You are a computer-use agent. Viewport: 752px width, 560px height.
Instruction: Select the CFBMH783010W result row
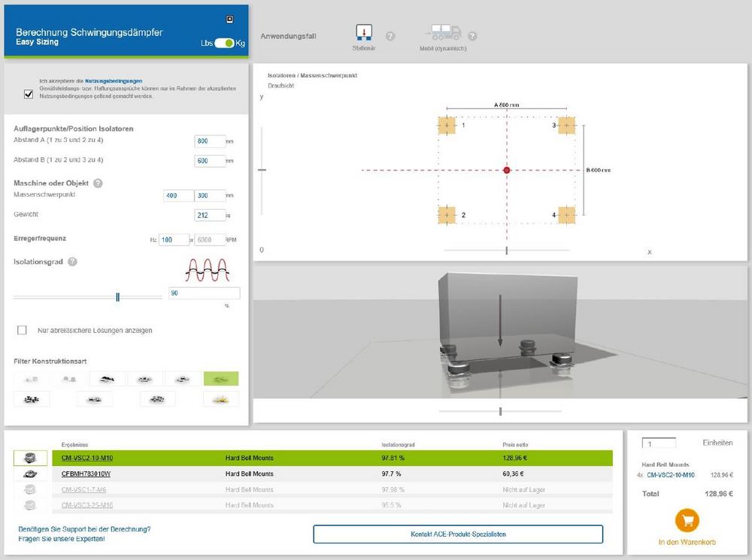332,474
